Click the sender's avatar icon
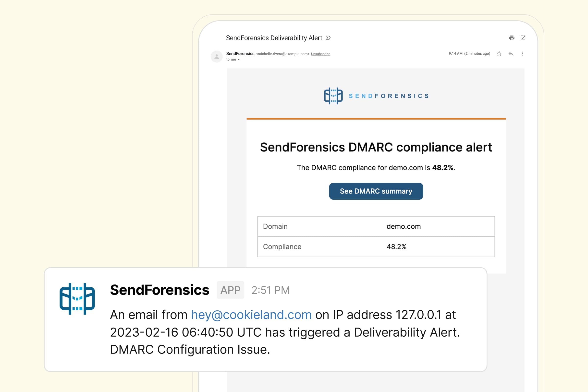The width and height of the screenshot is (588, 392). (217, 57)
